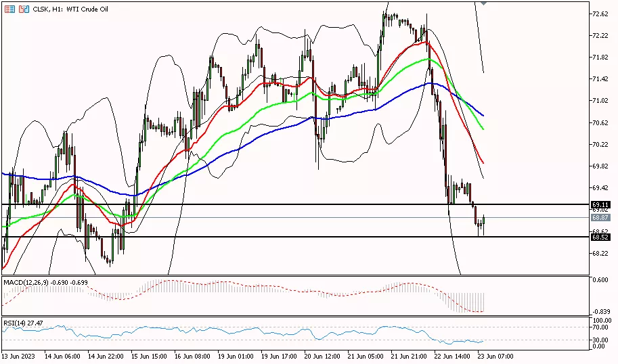Select the '13 Jun 2023' time axis label

18,356
